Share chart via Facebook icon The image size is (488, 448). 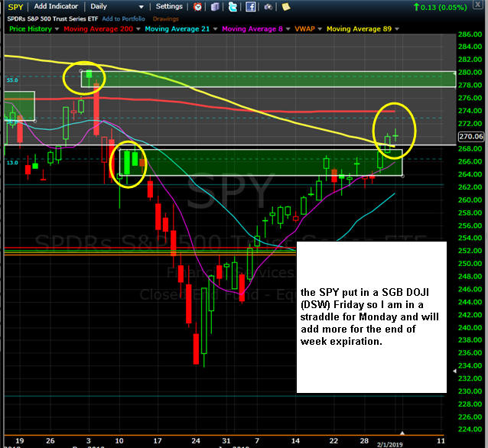pyautogui.click(x=251, y=7)
